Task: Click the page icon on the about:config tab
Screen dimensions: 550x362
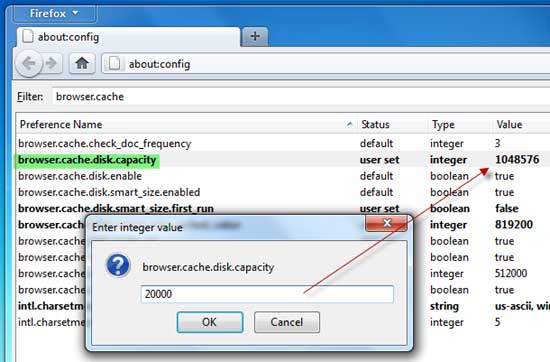Action: [x=28, y=36]
